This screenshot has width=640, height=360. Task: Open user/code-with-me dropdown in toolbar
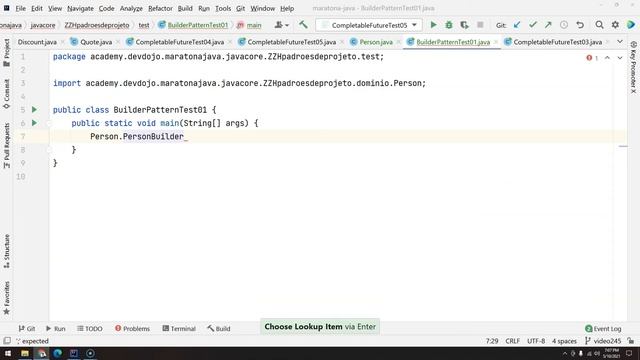tap(282, 25)
